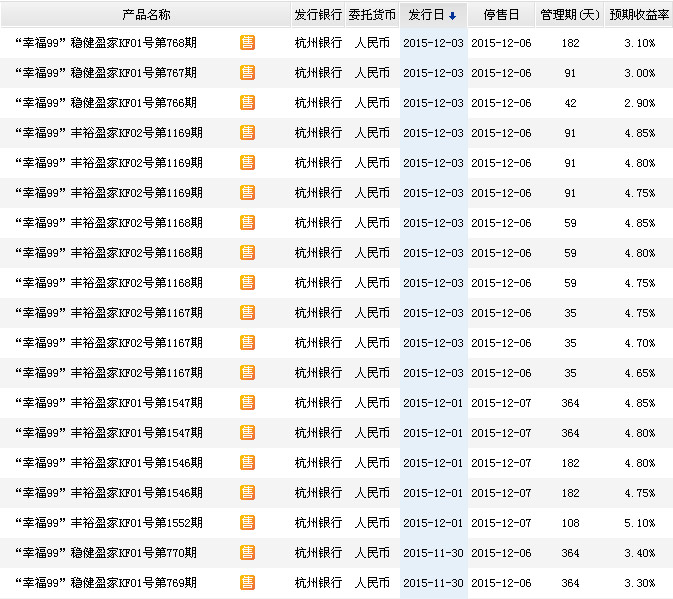673x599 pixels.
Task: Sort by the 预期收益率 column header
Action: point(639,15)
